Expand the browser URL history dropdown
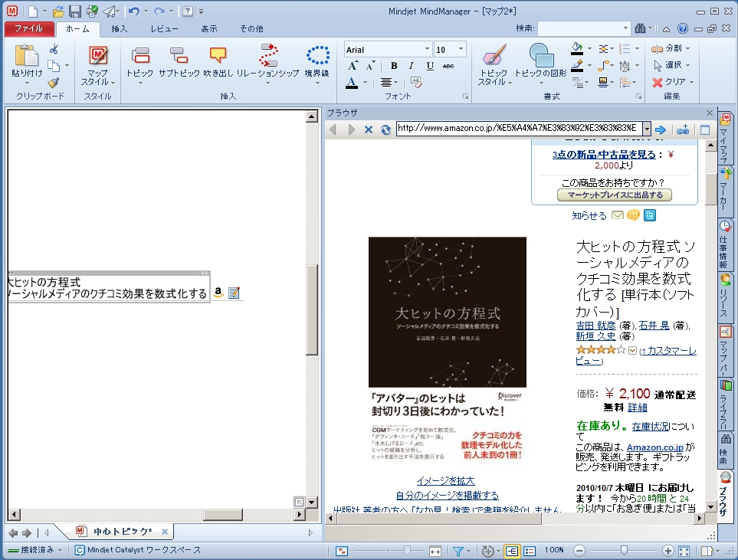Viewport: 738px width, 560px height. tap(647, 128)
